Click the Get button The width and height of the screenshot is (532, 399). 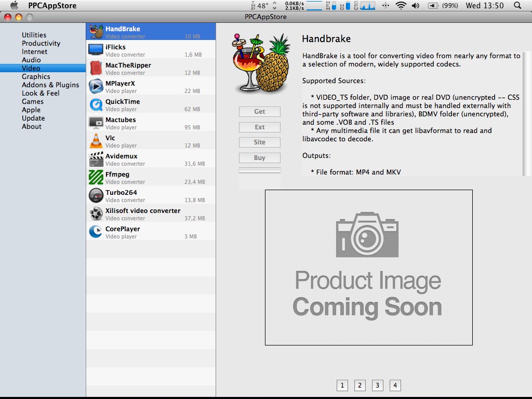pos(260,112)
